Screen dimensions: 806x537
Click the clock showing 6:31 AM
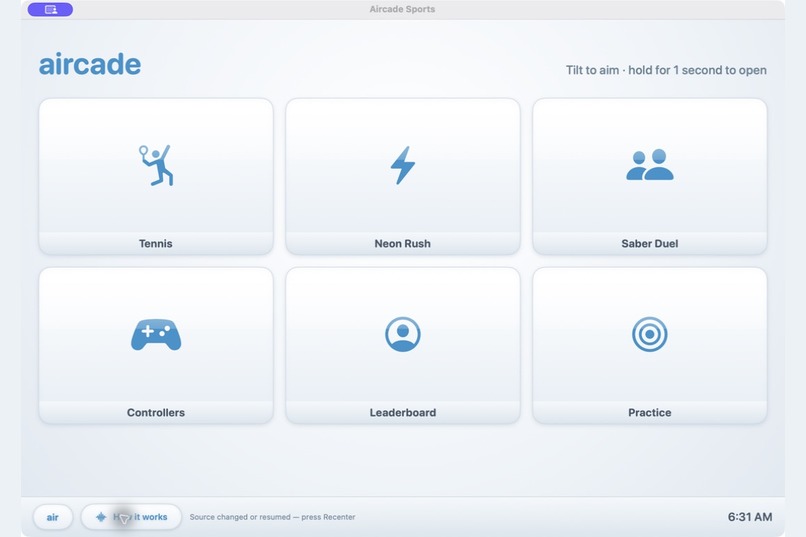[749, 517]
